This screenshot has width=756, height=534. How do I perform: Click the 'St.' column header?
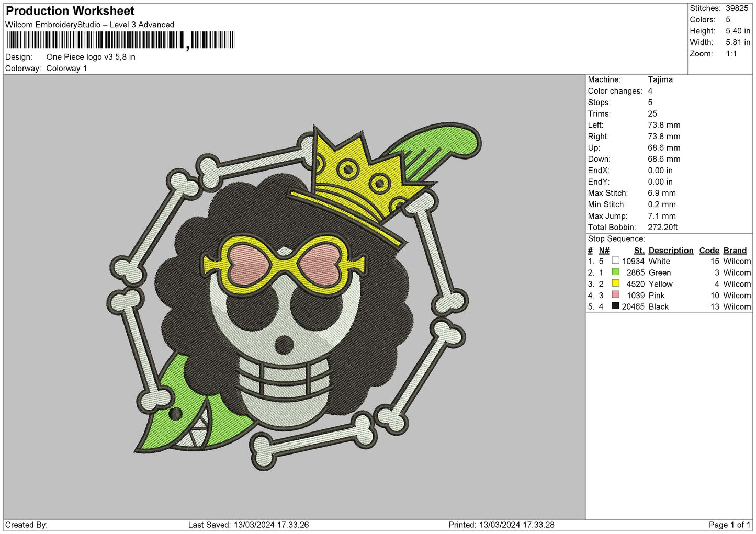tap(639, 251)
